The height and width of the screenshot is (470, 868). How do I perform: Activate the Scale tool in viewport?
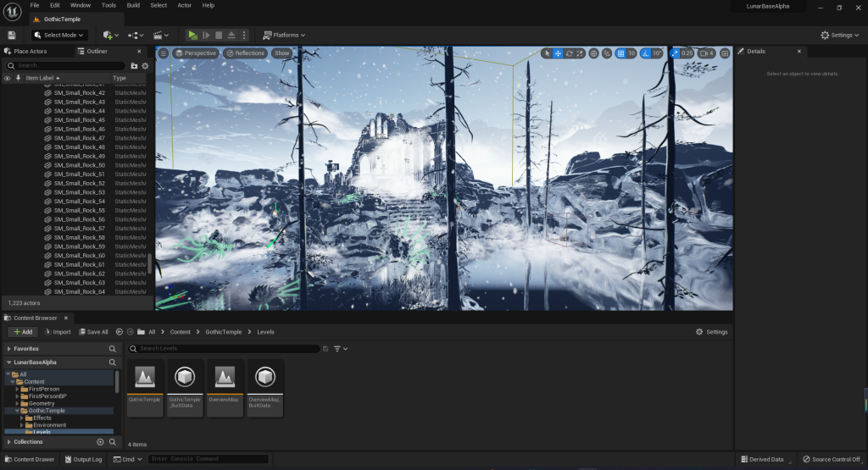coord(580,53)
